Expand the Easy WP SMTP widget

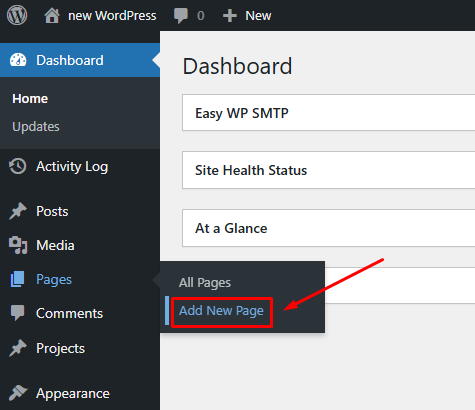[328, 113]
